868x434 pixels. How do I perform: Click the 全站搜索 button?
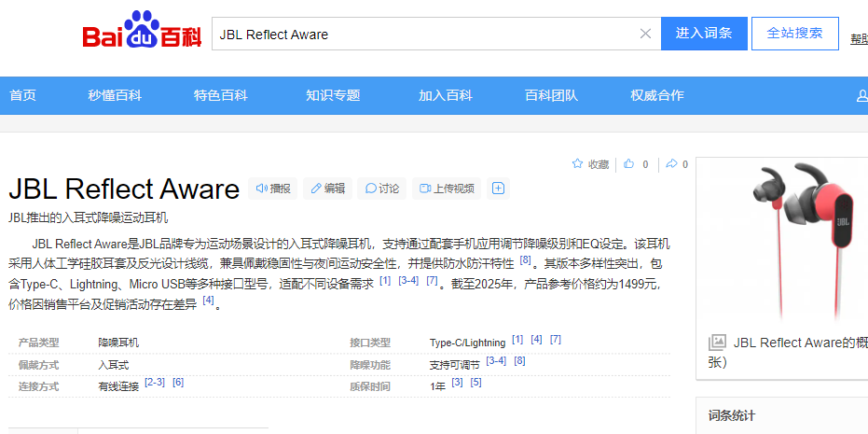point(795,34)
